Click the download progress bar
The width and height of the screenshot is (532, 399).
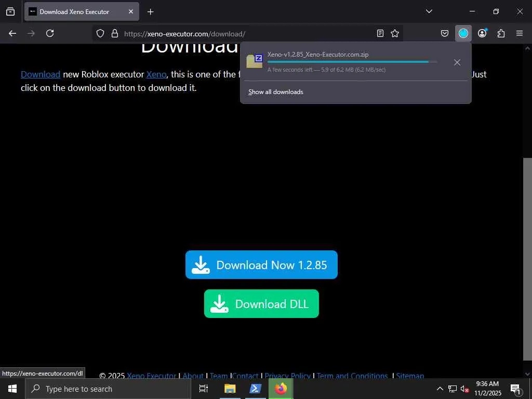pyautogui.click(x=352, y=62)
